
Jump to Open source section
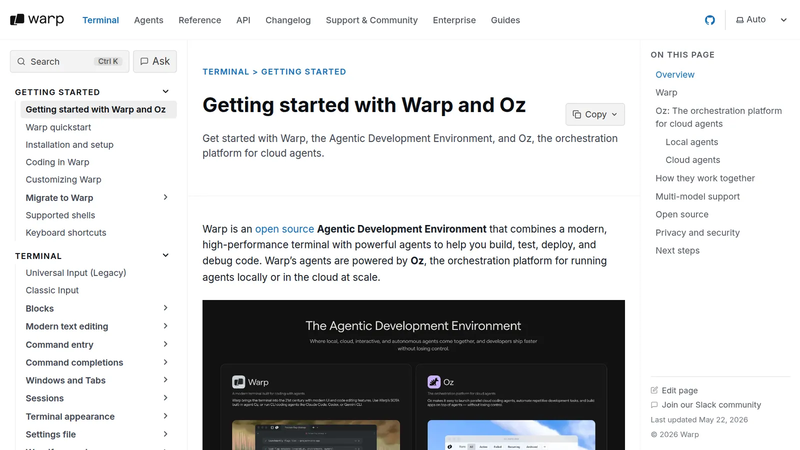(682, 214)
